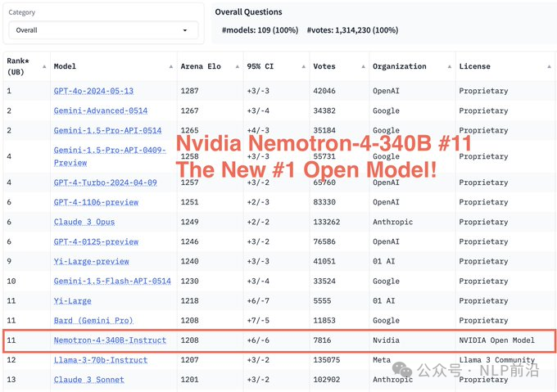Click the 01 AI cell in Yi-Large-preview row
This screenshot has width=557, height=392.
(x=383, y=261)
